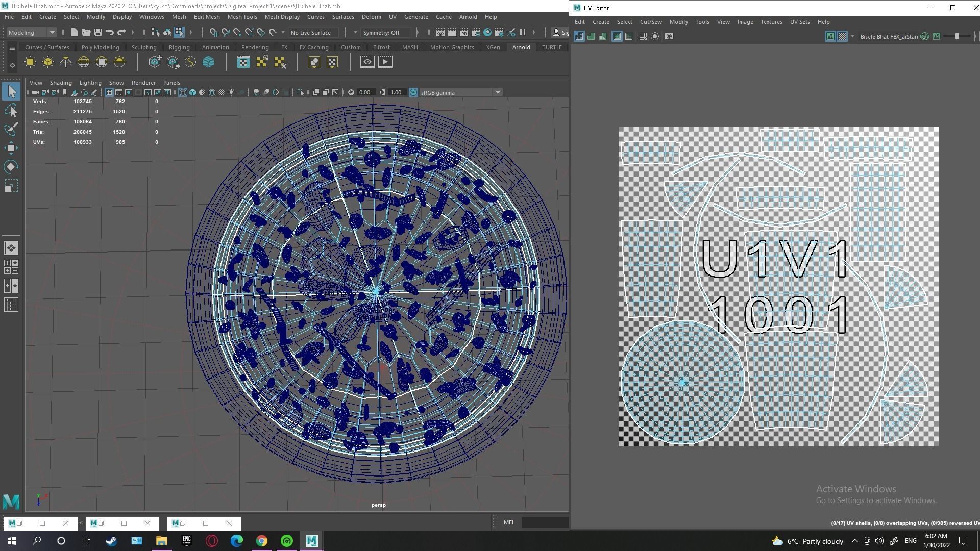The image size is (980, 551).
Task: Expand the sRGB gamma view transform dropdown
Action: (497, 92)
